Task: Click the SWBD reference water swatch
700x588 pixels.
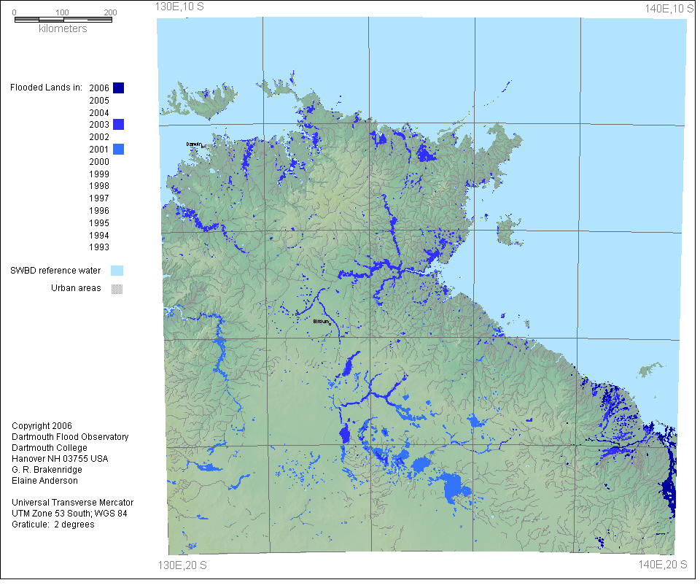Action: point(117,271)
